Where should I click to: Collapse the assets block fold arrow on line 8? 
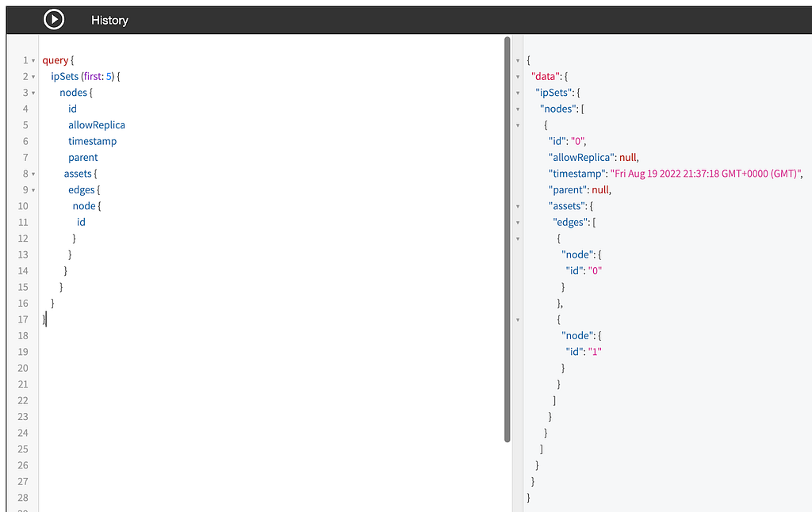pos(33,174)
